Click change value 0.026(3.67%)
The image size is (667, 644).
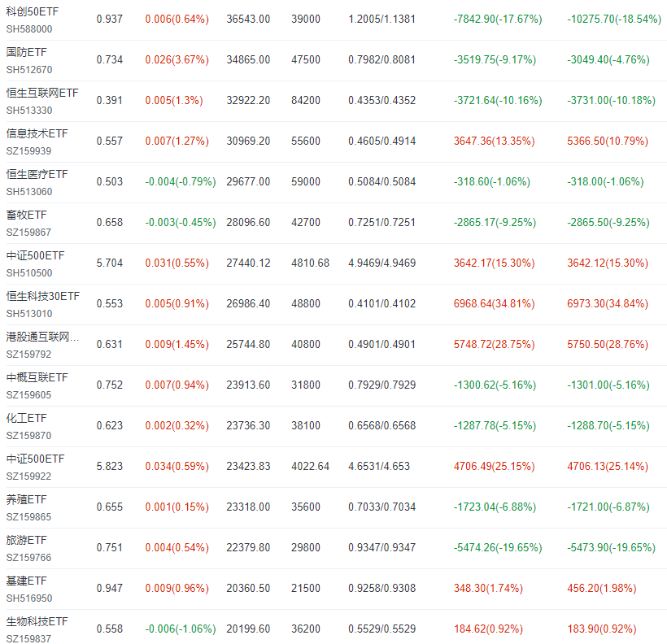pyautogui.click(x=177, y=60)
